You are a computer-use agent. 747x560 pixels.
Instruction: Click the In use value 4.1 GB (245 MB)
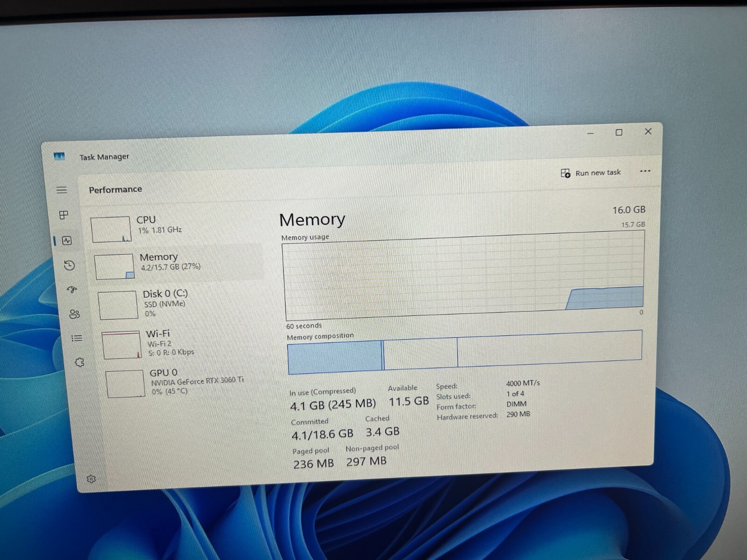pos(332,405)
